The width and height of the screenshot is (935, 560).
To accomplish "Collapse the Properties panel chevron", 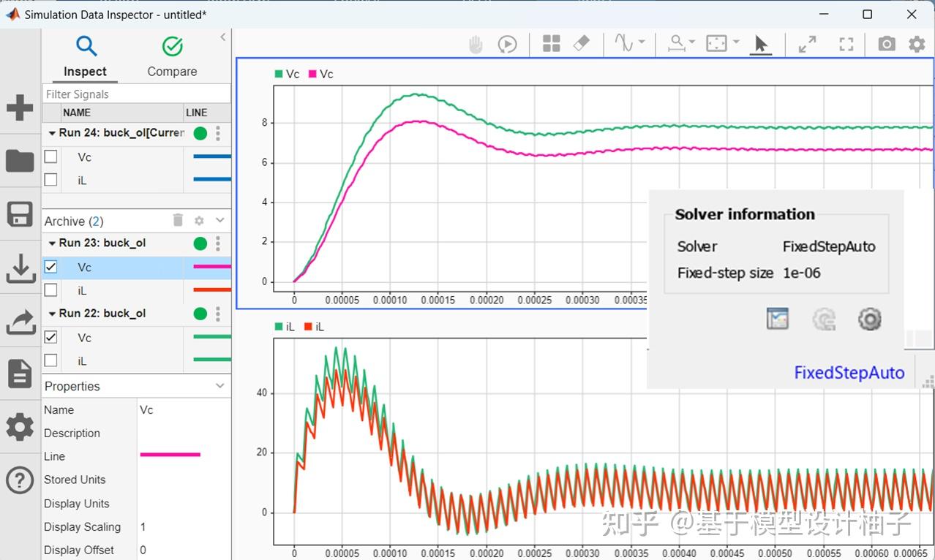I will tap(220, 386).
